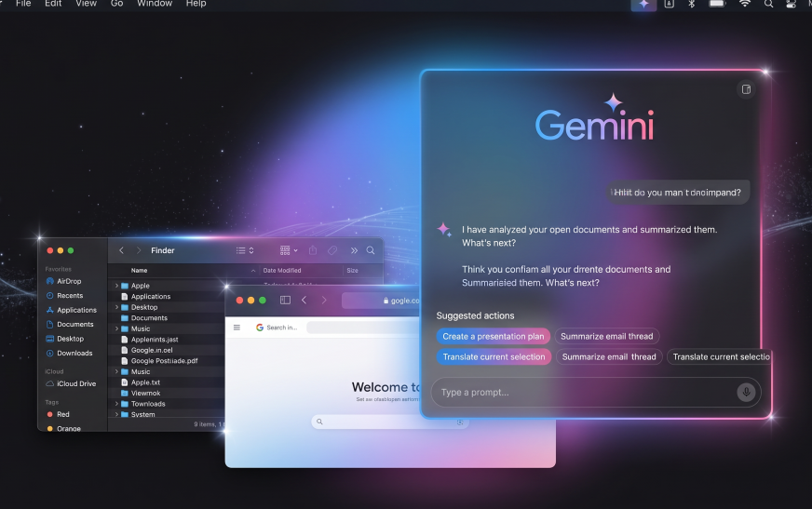Image resolution: width=812 pixels, height=509 pixels.
Task: Select iCloud Drive in the Finder sidebar
Action: (76, 383)
